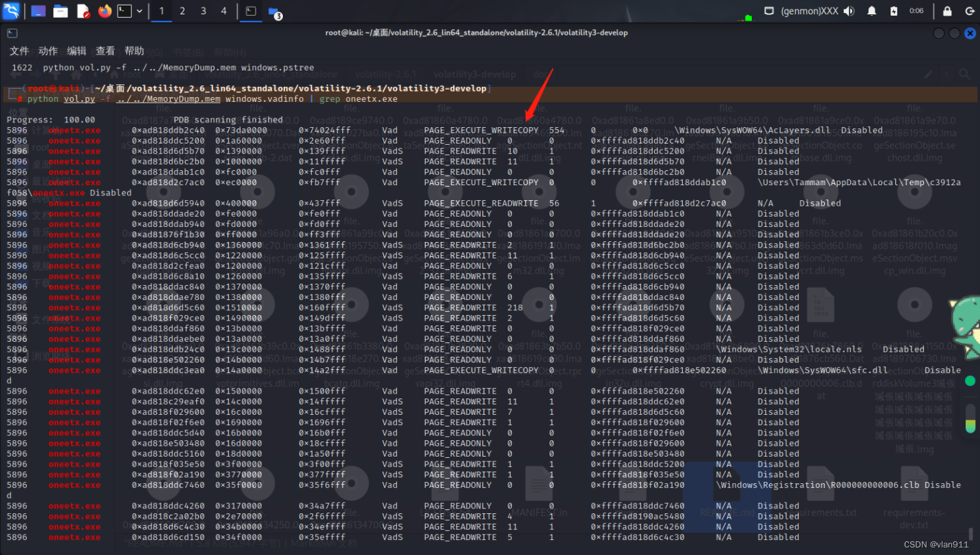Click the locale.nls path text
980x555 pixels.
click(x=789, y=349)
